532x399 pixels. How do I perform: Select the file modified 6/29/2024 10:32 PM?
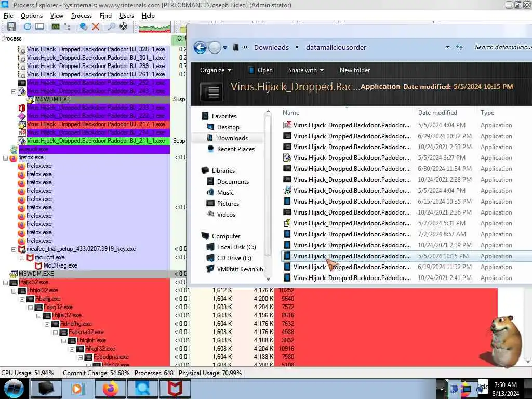406,136
